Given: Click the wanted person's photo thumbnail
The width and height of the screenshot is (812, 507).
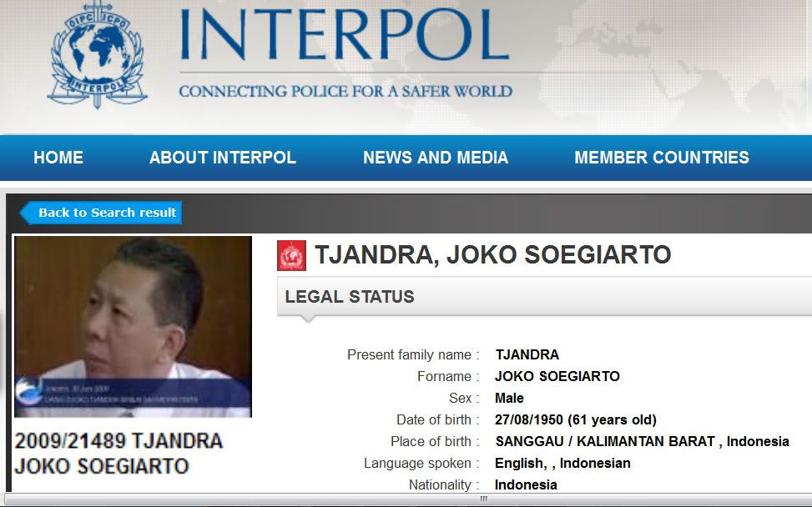Looking at the screenshot, I should click(133, 326).
